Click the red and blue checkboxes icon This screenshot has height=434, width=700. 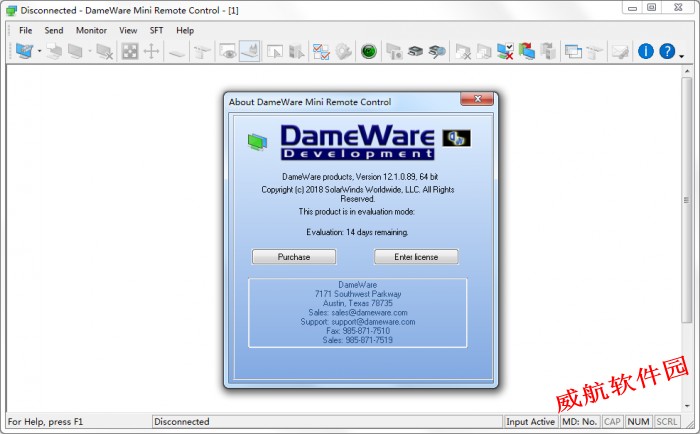point(321,51)
